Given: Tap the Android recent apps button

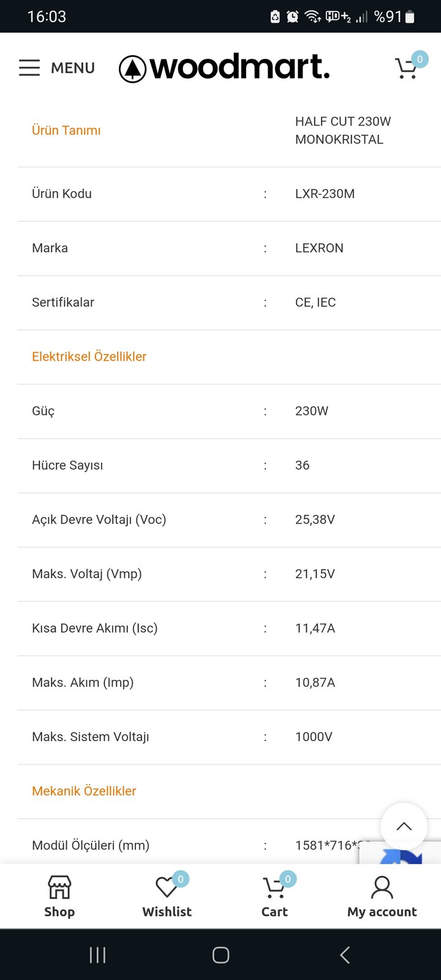Looking at the screenshot, I should (x=97, y=955).
